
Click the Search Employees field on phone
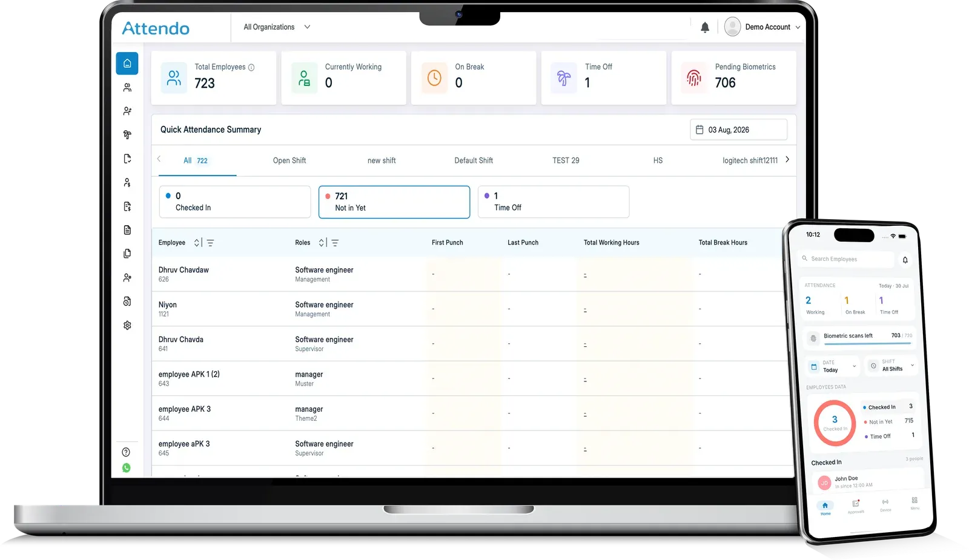coord(846,259)
